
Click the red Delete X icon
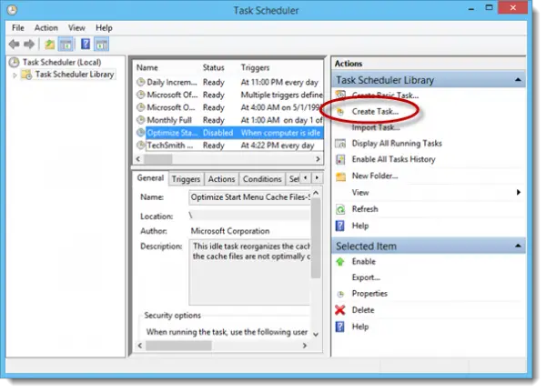tap(341, 310)
